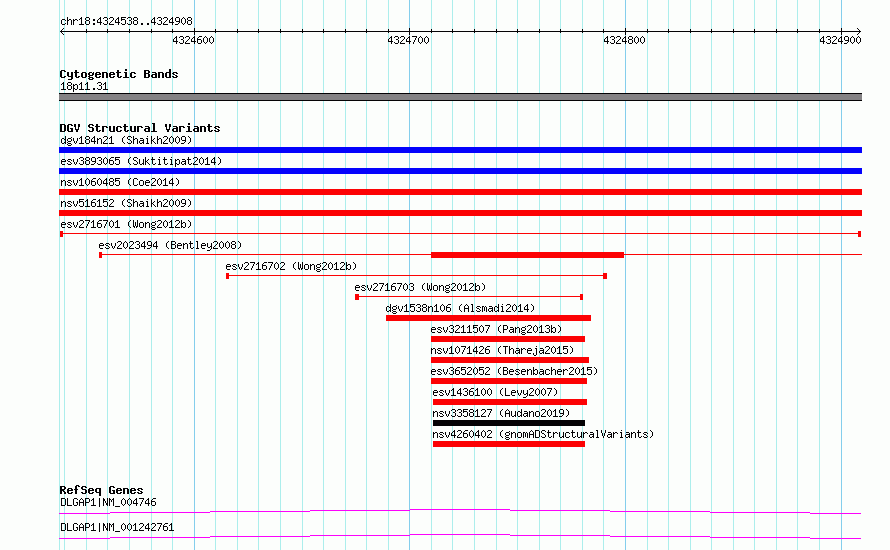890x550 pixels.
Task: Open the RefSeq Genes track heading
Action: point(101,490)
